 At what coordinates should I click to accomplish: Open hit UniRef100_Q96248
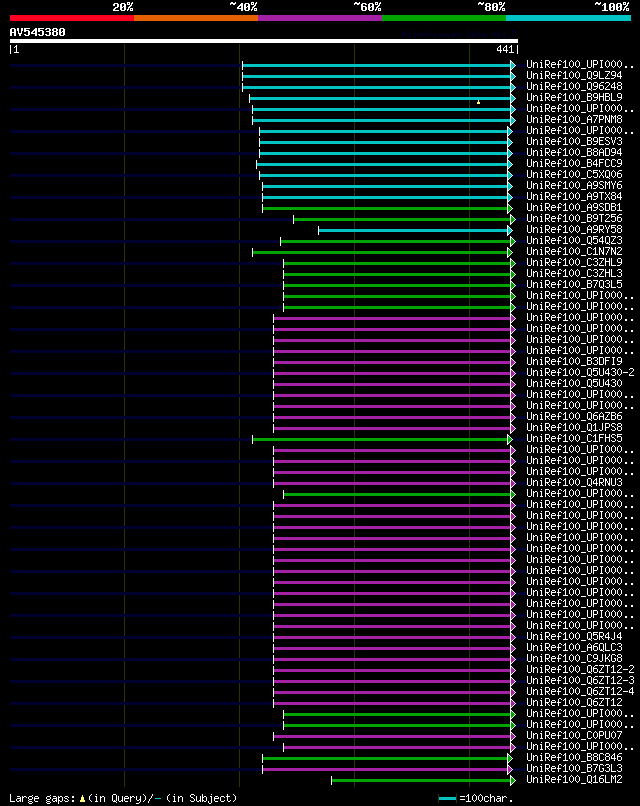pyautogui.click(x=574, y=86)
